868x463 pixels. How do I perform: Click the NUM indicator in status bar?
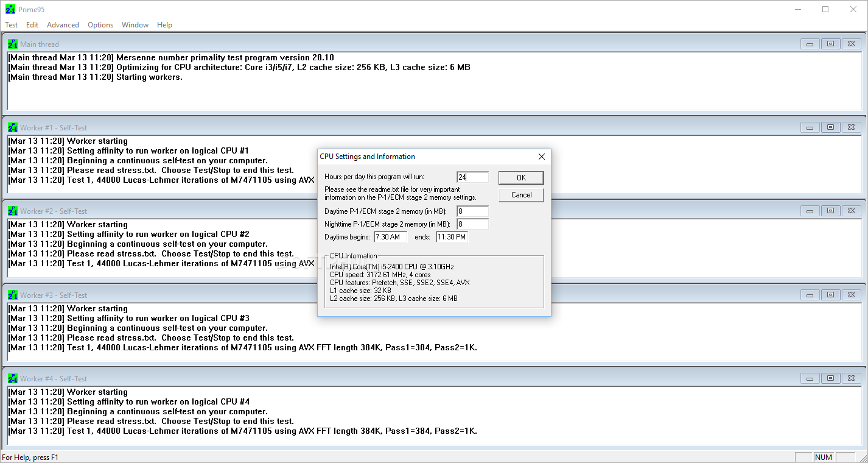[x=824, y=458]
